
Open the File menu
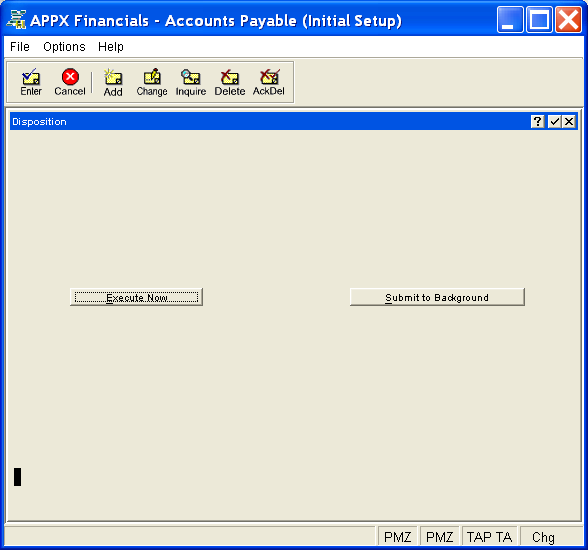pyautogui.click(x=20, y=47)
